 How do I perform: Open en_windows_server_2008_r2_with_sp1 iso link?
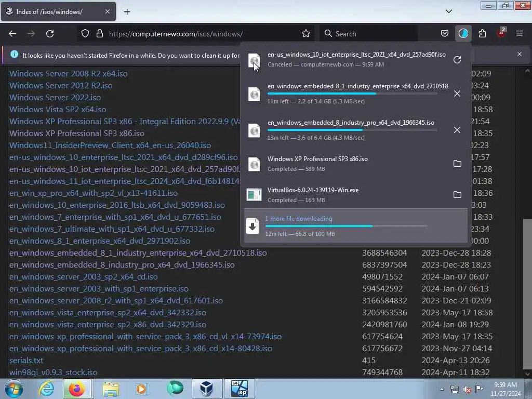116,301
